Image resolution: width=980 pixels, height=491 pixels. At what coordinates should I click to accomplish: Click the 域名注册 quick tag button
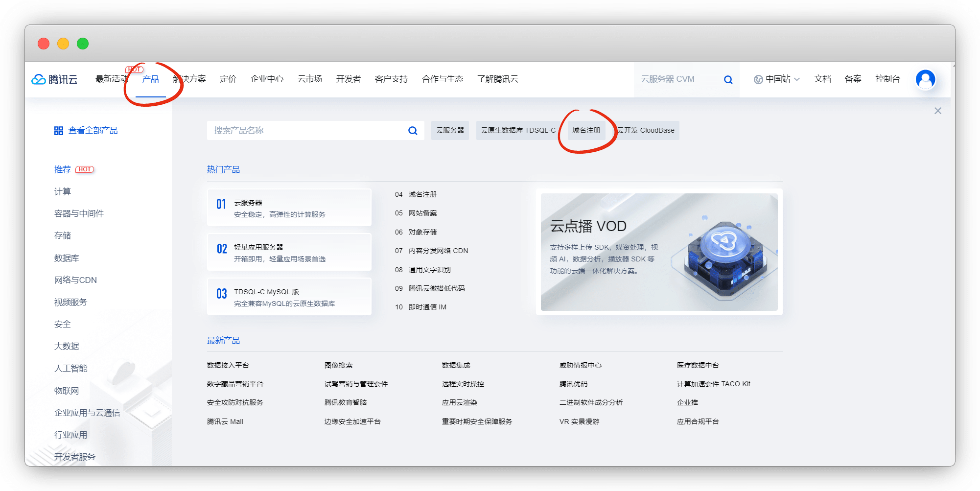[586, 131]
